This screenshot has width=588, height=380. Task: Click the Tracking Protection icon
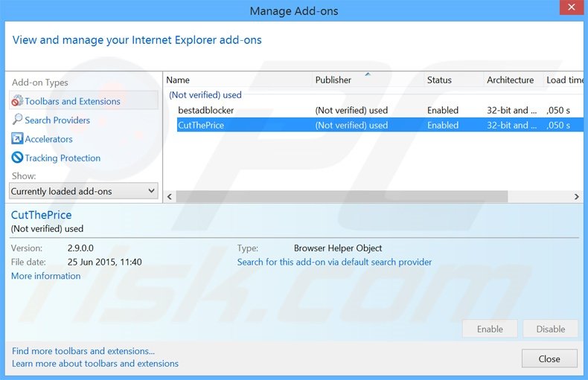pos(17,158)
